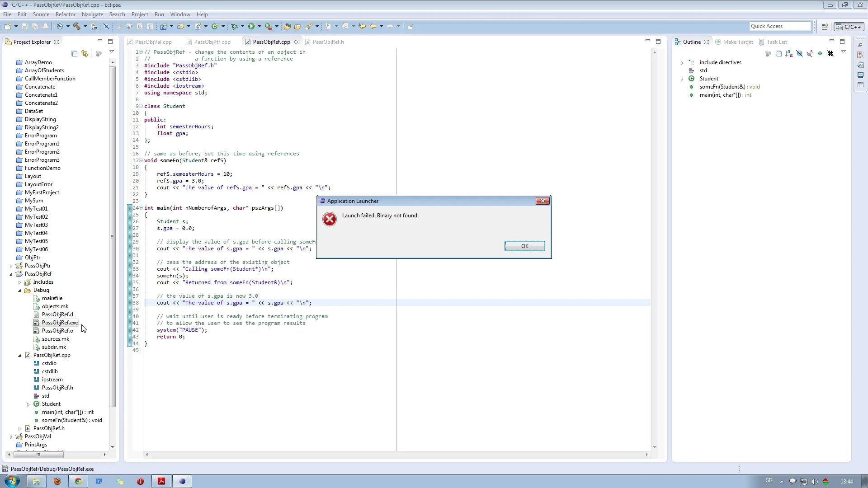Viewport: 868px width, 488px height.
Task: Collapse All in Project Explorer
Action: click(x=74, y=53)
